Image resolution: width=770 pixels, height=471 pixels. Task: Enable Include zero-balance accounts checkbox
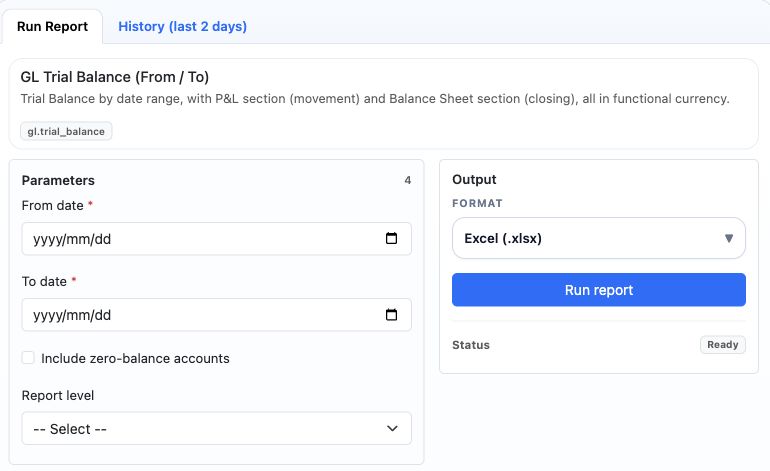coord(28,358)
